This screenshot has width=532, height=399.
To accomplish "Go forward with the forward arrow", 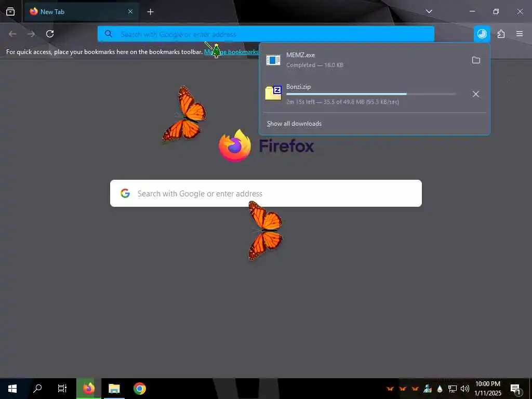I will coord(31,34).
